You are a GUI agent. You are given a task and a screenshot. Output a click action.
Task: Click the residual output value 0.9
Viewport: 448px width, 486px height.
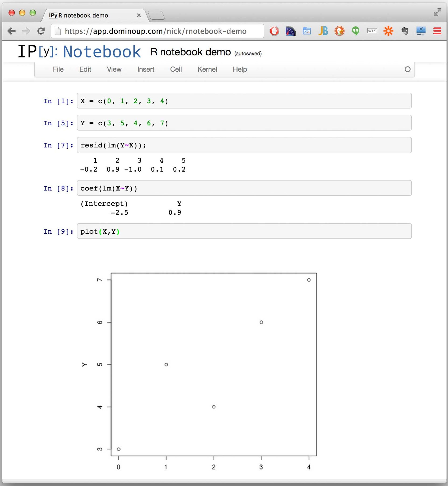pos(113,169)
